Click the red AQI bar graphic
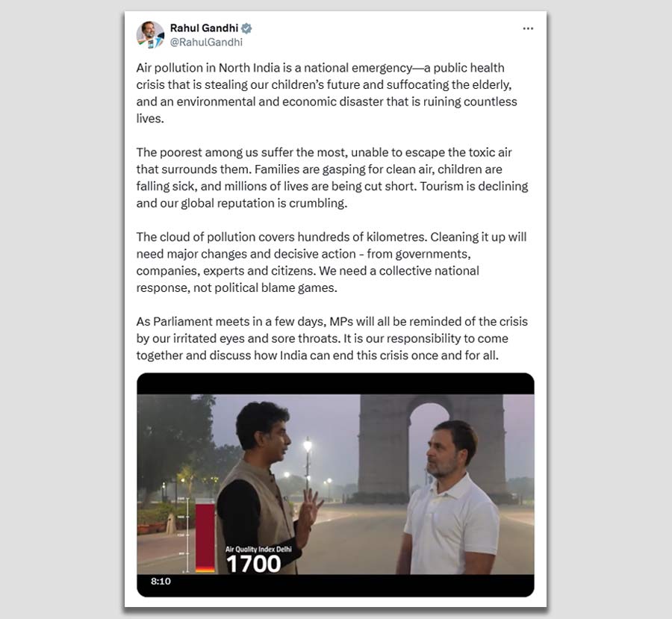Screen dimensions: 672x619 (205, 536)
